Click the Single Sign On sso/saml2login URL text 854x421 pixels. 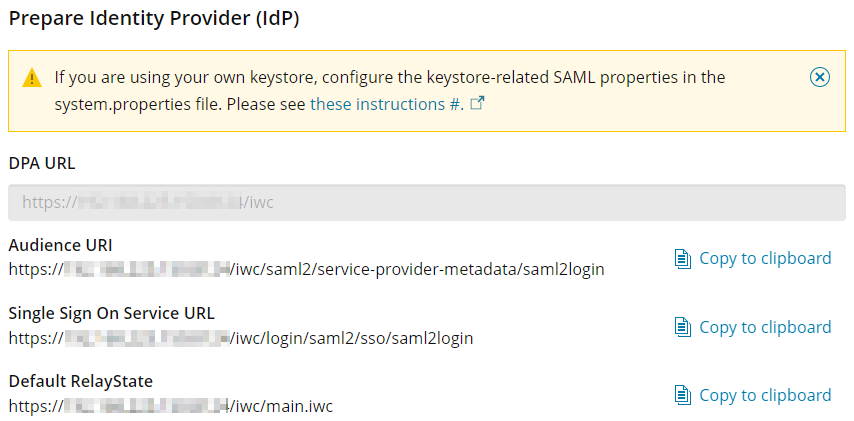tap(240, 338)
